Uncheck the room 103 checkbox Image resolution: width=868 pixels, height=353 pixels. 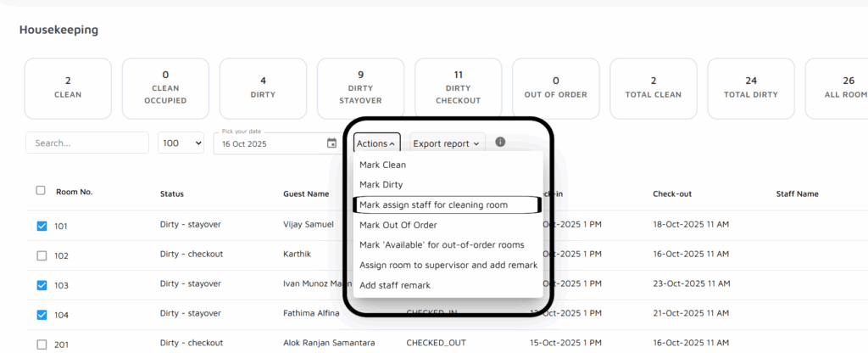pos(42,285)
